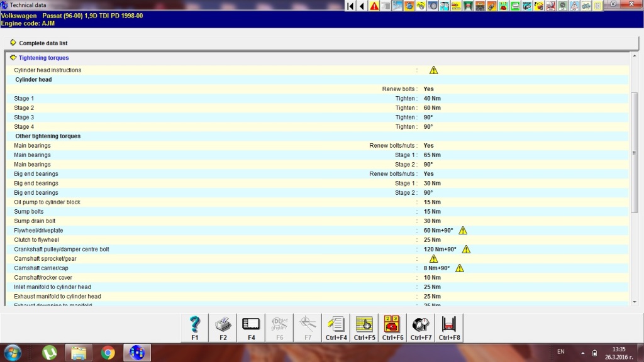This screenshot has width=644, height=362.
Task: Click the Ctrl+F7 wheel inspection icon
Action: (421, 327)
